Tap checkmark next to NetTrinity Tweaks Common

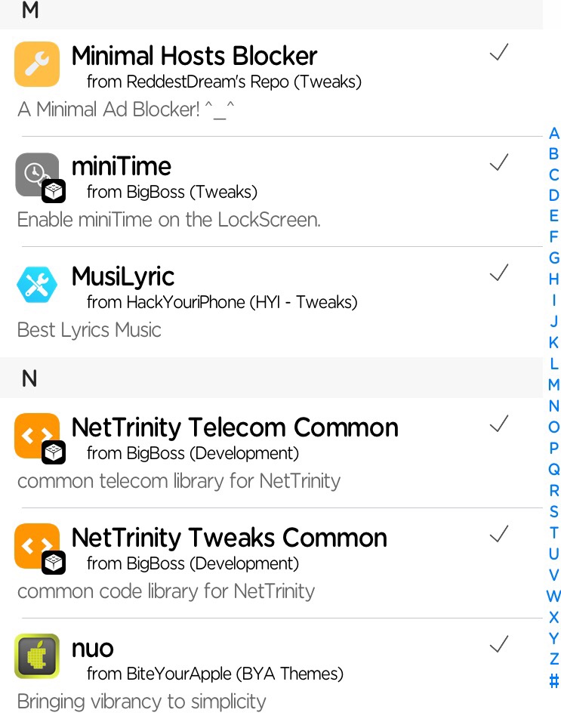tap(499, 535)
